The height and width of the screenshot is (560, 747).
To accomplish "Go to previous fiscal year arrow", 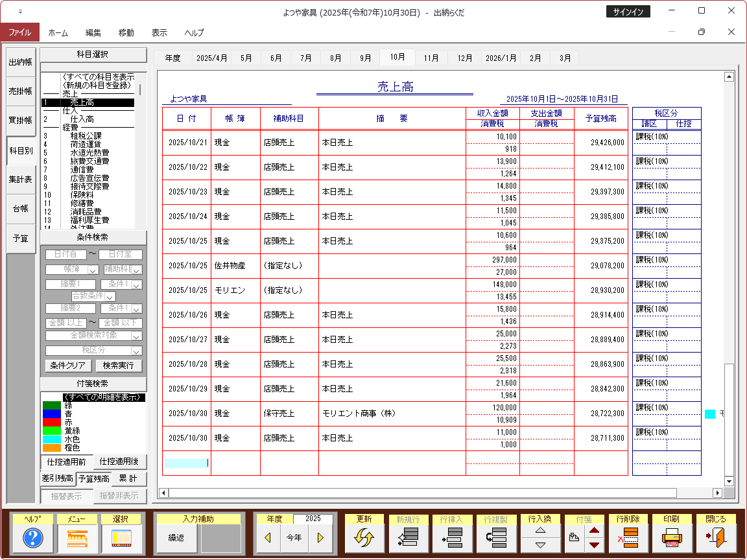I will point(267,538).
